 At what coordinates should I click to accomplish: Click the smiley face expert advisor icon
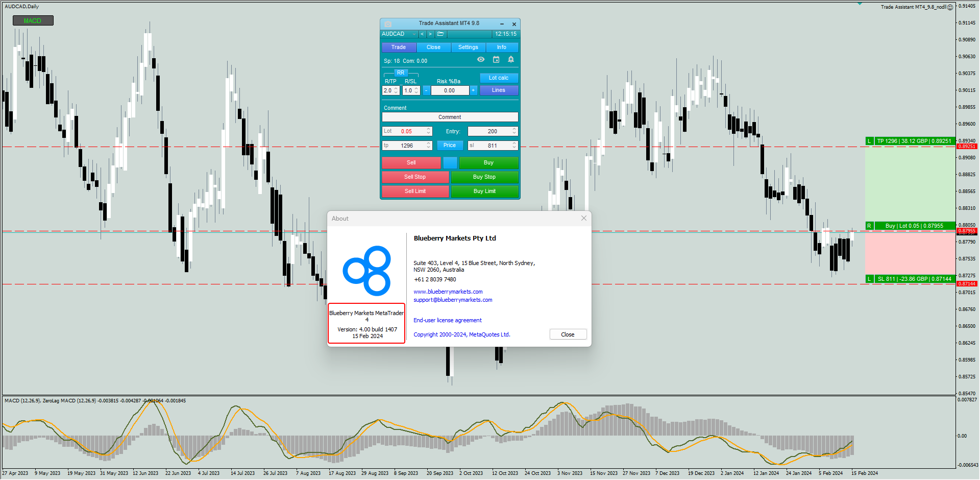(950, 7)
